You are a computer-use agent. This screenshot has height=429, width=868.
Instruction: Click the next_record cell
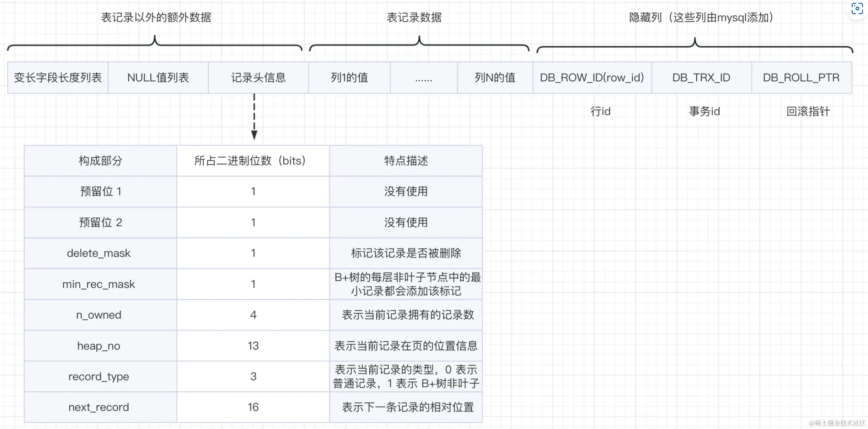click(99, 407)
